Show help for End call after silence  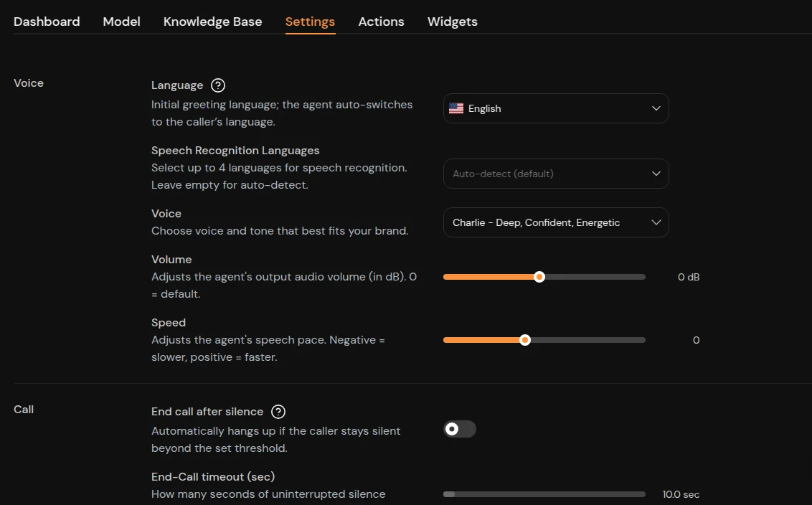(x=278, y=411)
